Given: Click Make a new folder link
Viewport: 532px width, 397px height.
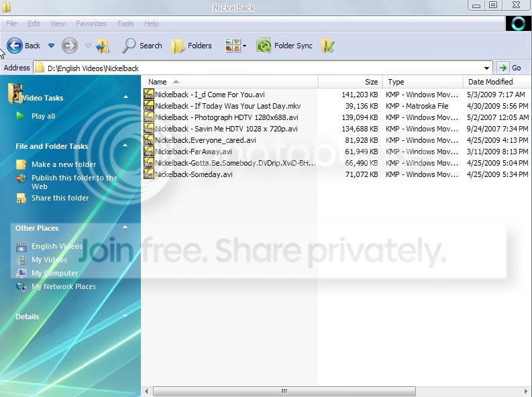Looking at the screenshot, I should pyautogui.click(x=64, y=164).
